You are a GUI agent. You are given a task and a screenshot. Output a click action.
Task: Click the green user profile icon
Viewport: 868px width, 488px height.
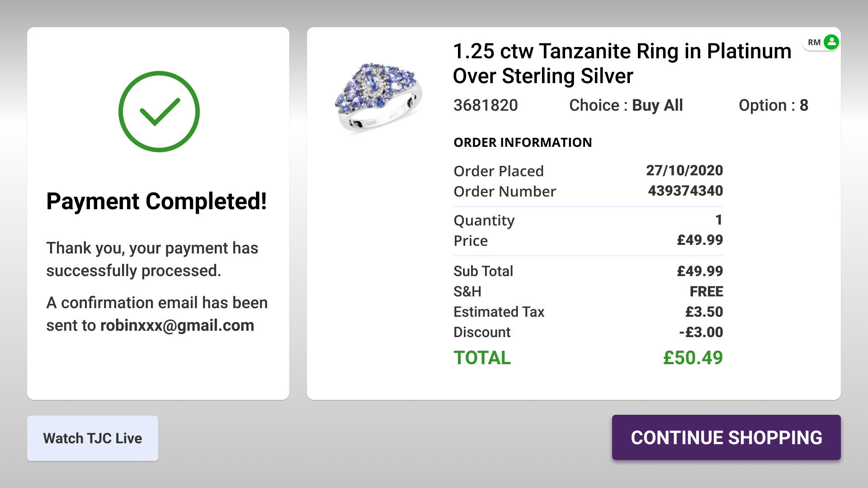point(831,42)
